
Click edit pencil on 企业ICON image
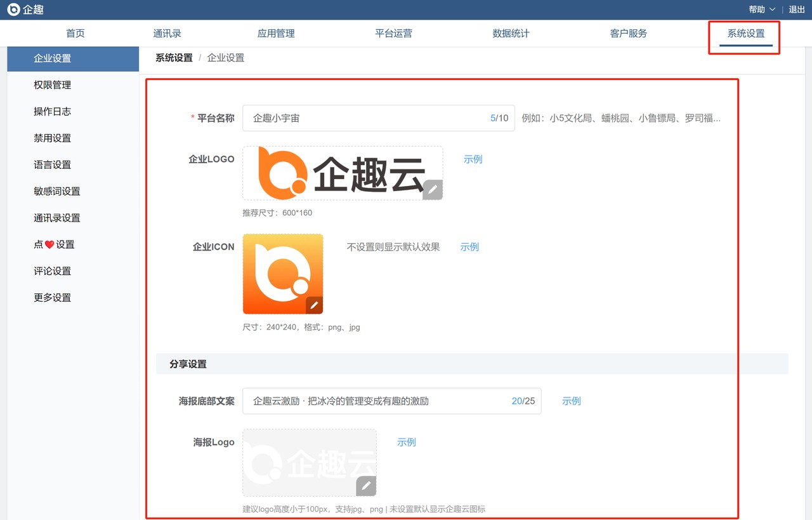coord(314,305)
